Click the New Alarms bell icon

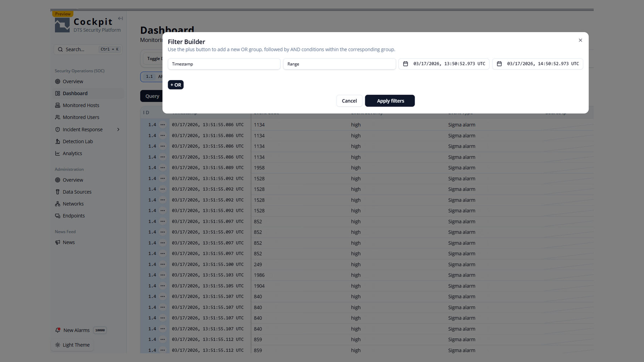pyautogui.click(x=58, y=330)
